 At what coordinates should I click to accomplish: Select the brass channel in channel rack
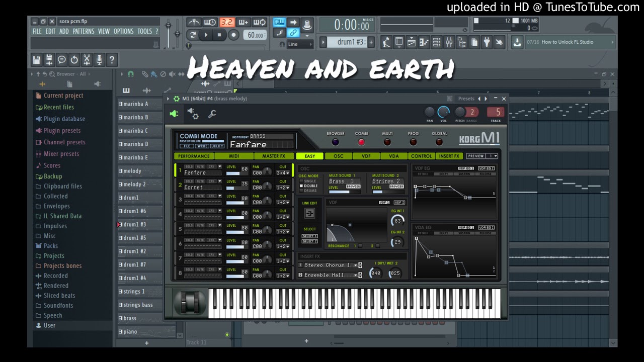point(140,318)
